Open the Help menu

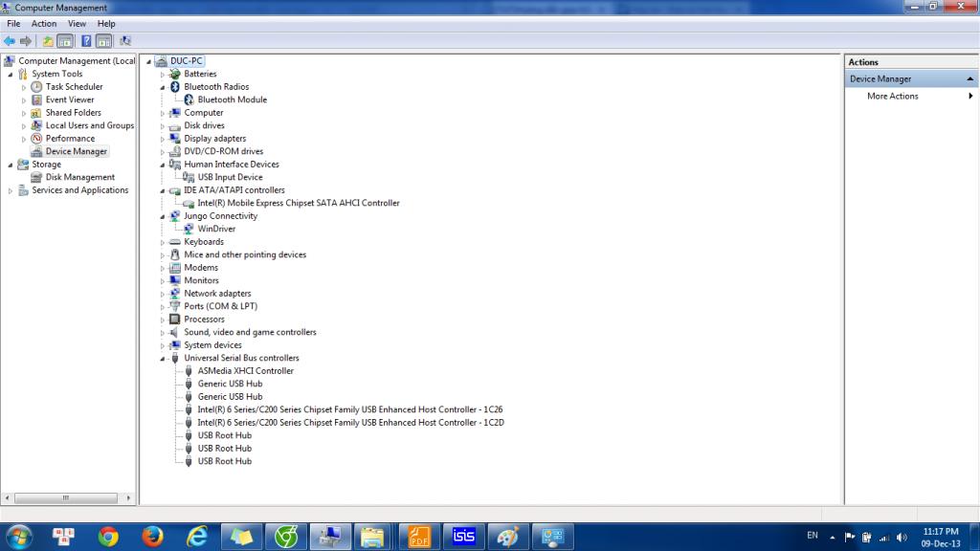(106, 24)
